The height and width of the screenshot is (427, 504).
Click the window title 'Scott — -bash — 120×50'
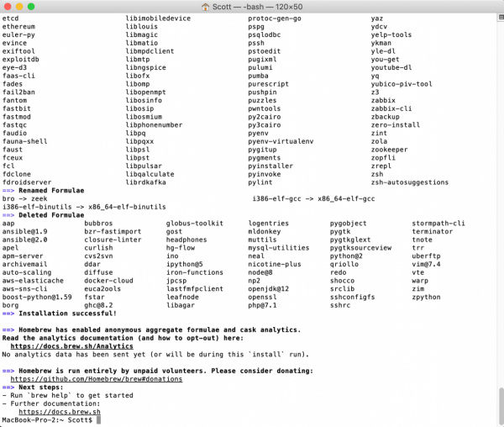point(257,7)
